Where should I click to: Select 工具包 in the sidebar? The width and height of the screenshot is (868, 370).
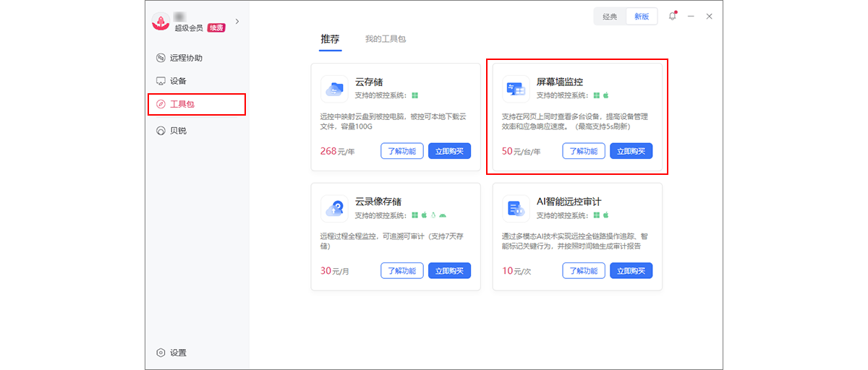pos(197,104)
